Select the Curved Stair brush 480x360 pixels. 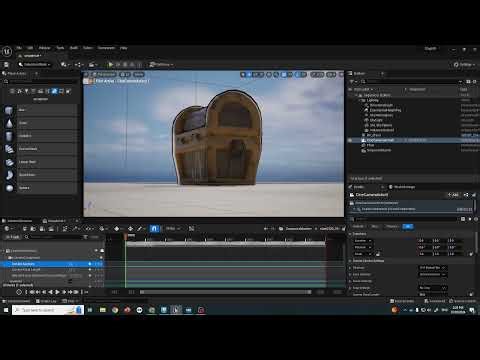point(41,149)
